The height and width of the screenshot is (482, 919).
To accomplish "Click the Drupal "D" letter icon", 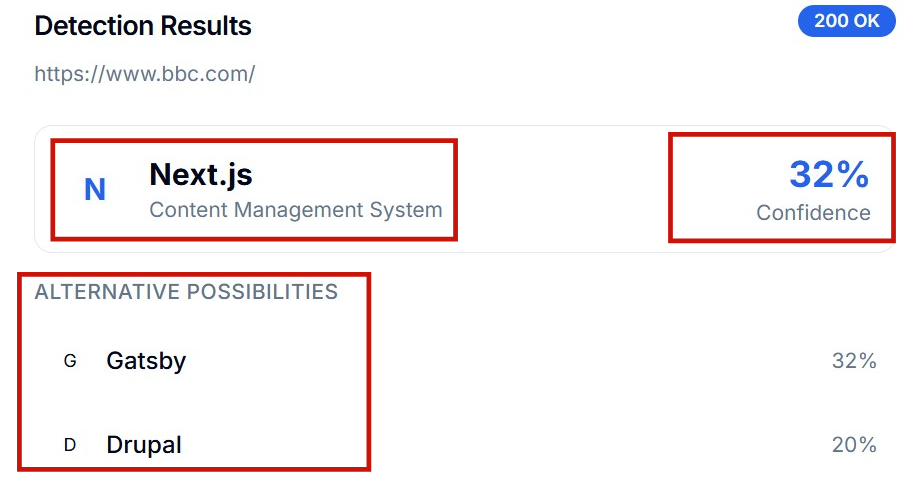I will tap(70, 445).
